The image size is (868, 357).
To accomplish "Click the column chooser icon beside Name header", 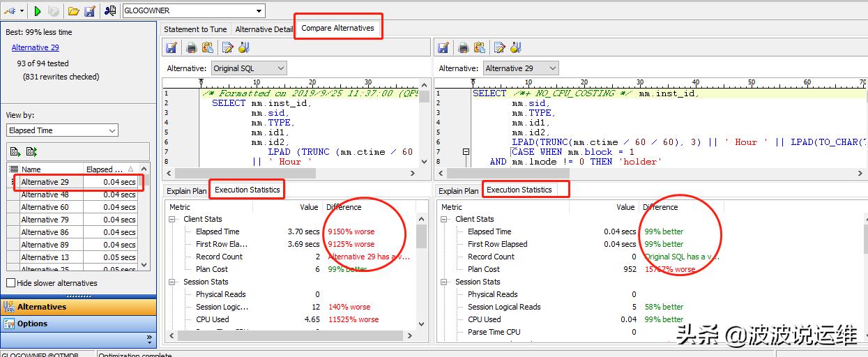I will [13, 169].
